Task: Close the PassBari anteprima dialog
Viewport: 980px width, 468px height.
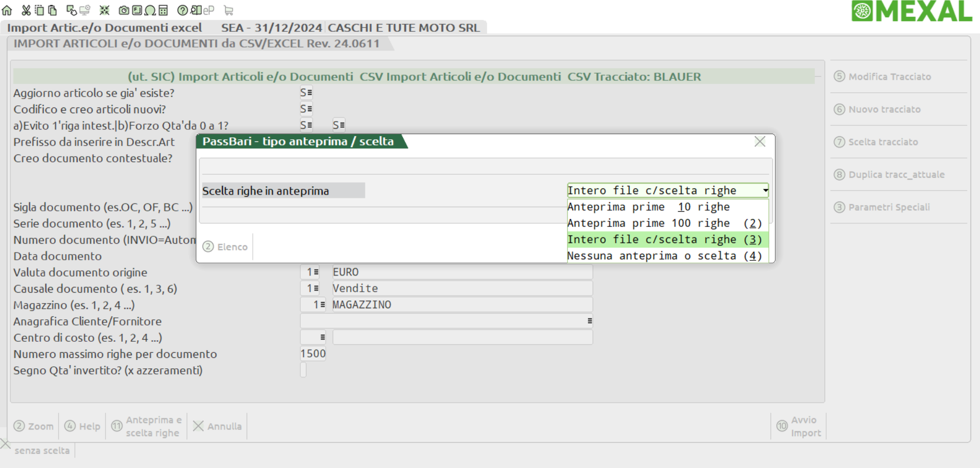Action: [x=759, y=141]
